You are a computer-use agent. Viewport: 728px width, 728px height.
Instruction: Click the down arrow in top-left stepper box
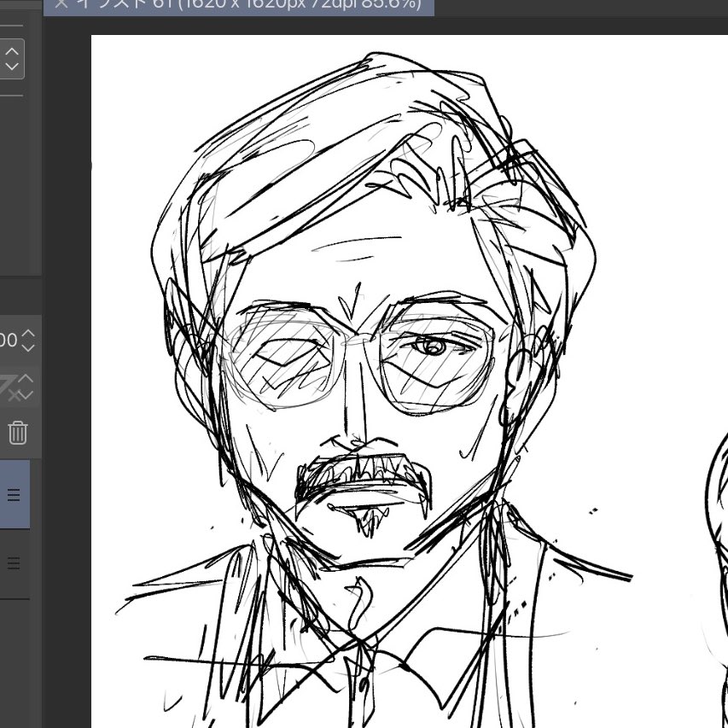pos(12,67)
